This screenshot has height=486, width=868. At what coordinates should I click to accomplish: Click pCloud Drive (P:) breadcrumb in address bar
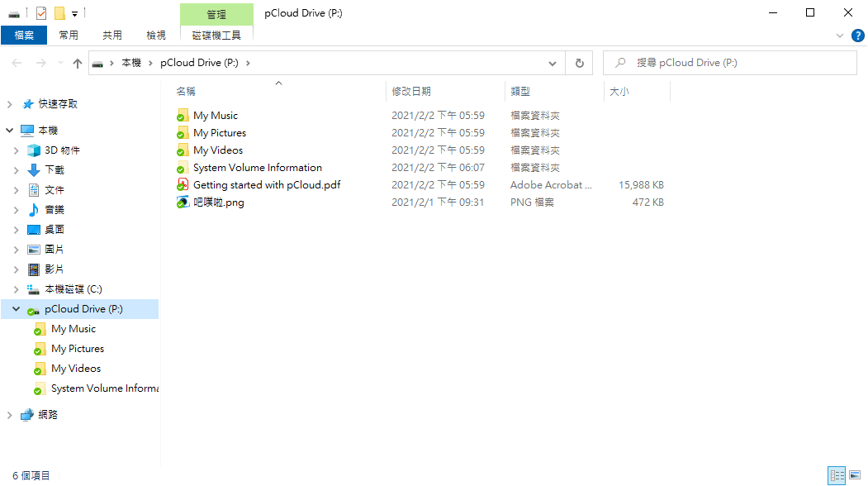(199, 63)
